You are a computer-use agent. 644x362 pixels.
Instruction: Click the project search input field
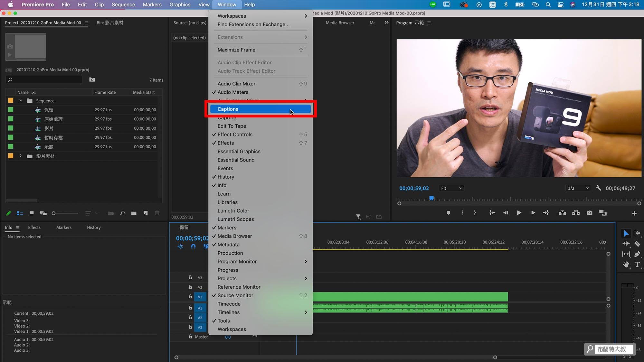pos(45,80)
